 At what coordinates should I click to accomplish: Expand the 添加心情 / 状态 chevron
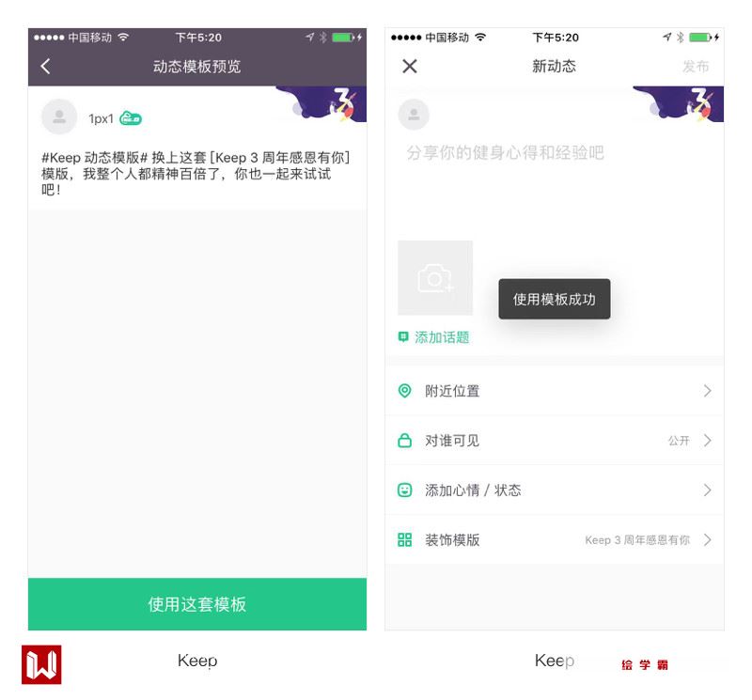[708, 490]
